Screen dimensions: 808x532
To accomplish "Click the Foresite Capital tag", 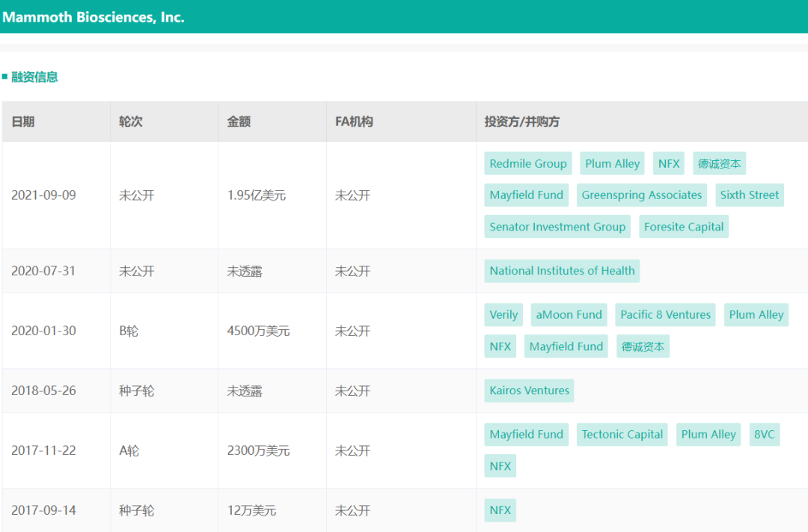I will 684,227.
